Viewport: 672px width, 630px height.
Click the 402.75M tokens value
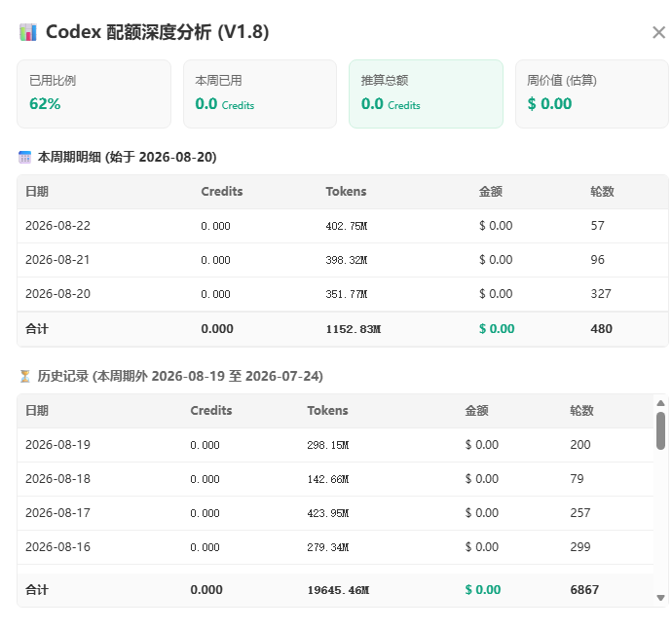point(347,226)
